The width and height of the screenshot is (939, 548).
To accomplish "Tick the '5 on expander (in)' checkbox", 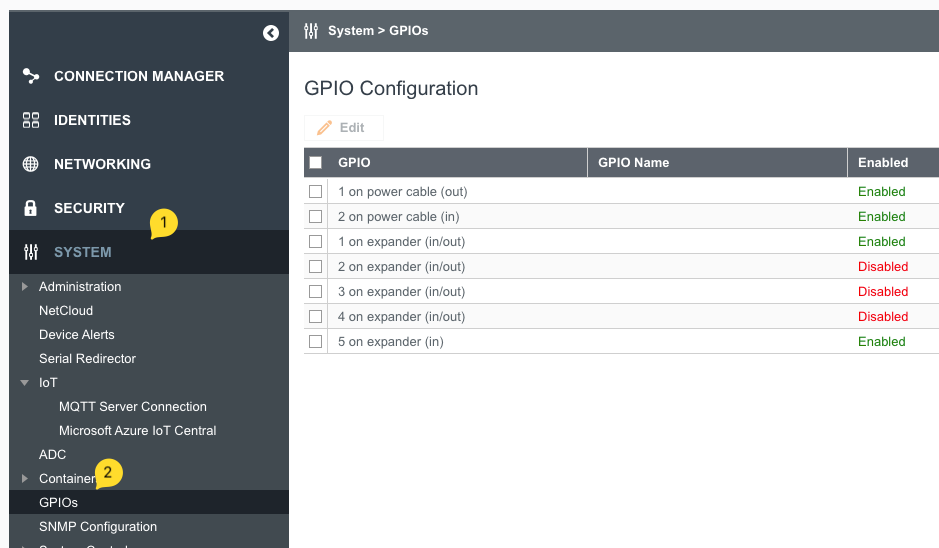I will coord(316,341).
